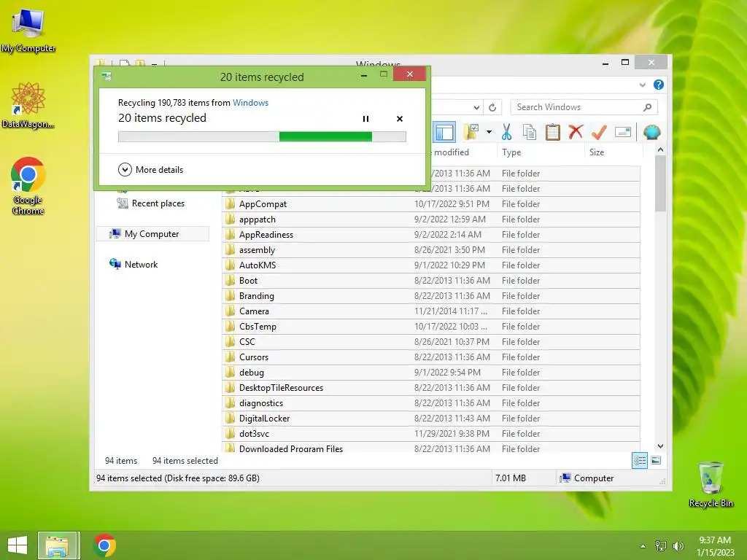
Task: Click Computer zone in status bar
Action: [587, 478]
